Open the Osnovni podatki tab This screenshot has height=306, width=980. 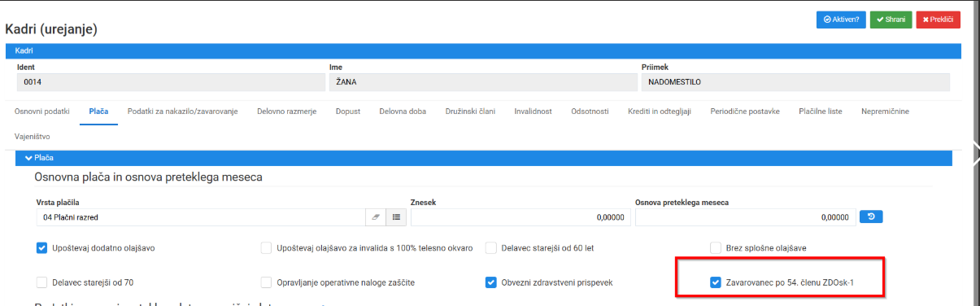point(42,111)
